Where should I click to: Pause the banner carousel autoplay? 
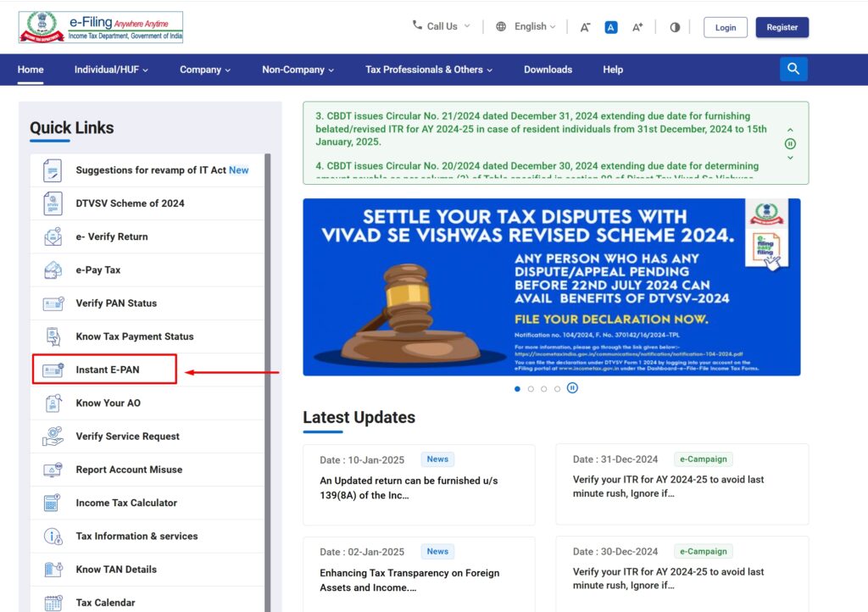570,388
